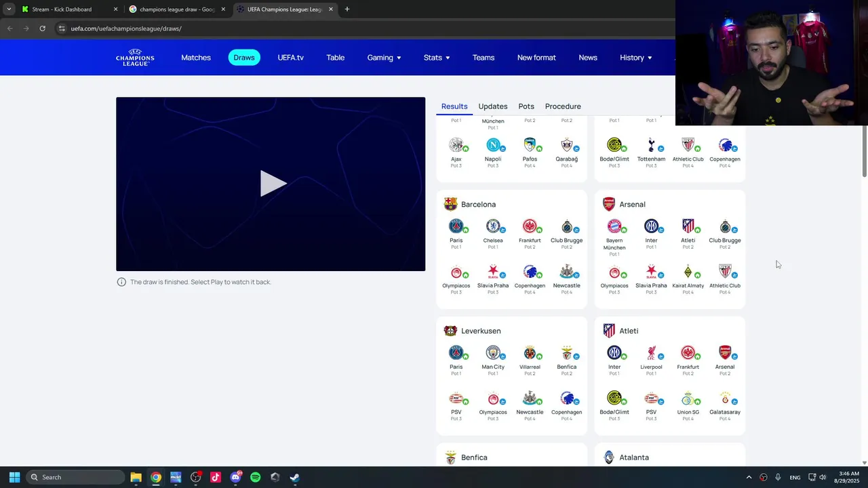Click the draw-finished info icon
Screen dimensions: 868x488
[121, 282]
